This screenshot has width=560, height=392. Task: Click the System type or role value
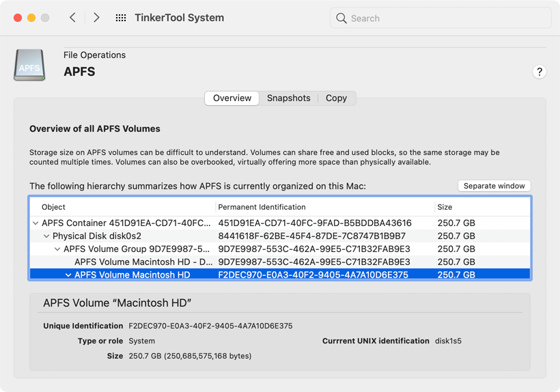tap(142, 341)
